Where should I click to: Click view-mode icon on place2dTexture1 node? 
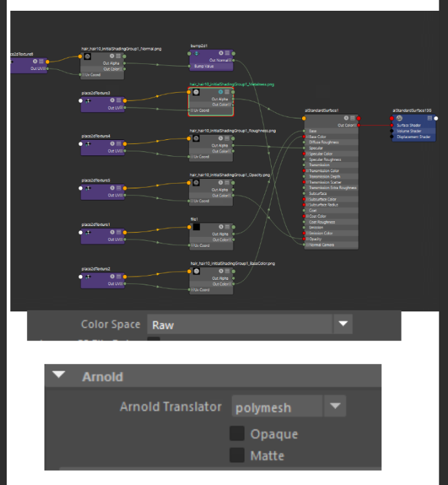(x=118, y=232)
